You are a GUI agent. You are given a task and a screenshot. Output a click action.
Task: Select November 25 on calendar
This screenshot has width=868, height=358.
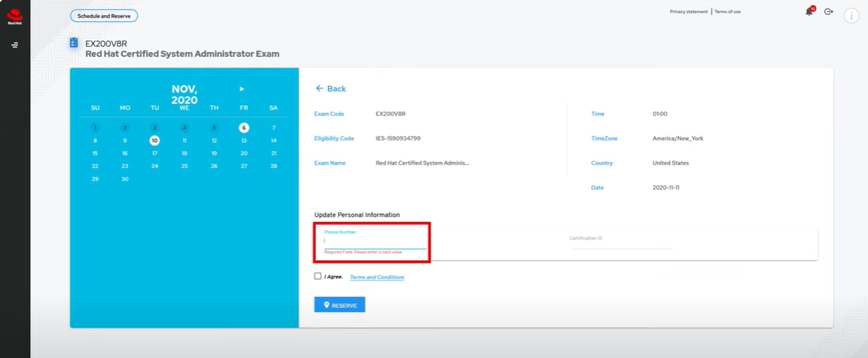(x=184, y=166)
